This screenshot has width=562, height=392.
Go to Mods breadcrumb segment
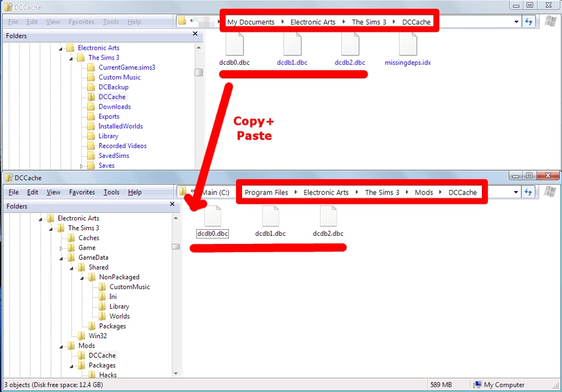click(x=424, y=192)
